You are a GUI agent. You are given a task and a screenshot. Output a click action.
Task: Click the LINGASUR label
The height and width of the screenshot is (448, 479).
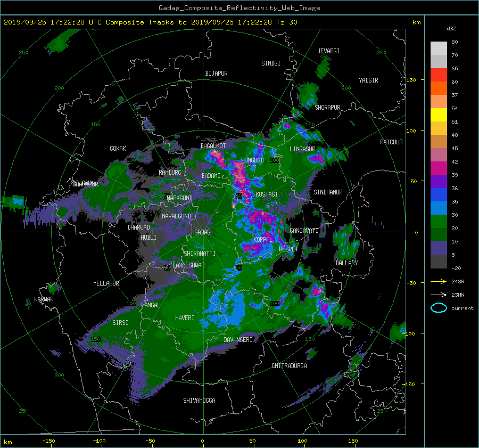tap(302, 149)
